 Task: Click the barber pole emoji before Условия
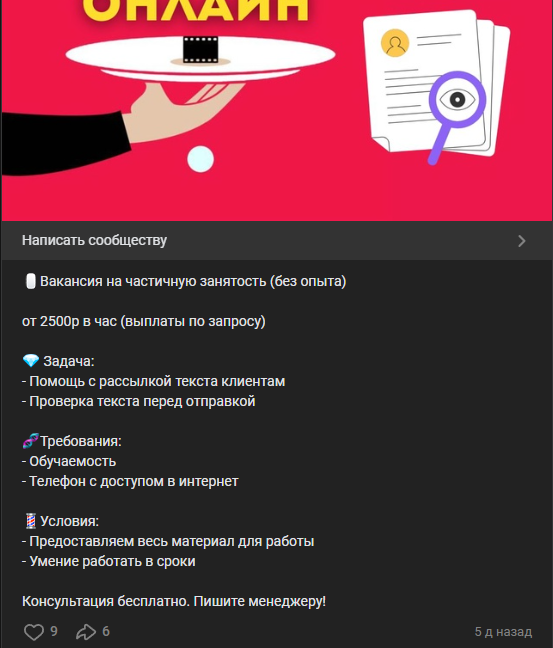pyautogui.click(x=31, y=521)
